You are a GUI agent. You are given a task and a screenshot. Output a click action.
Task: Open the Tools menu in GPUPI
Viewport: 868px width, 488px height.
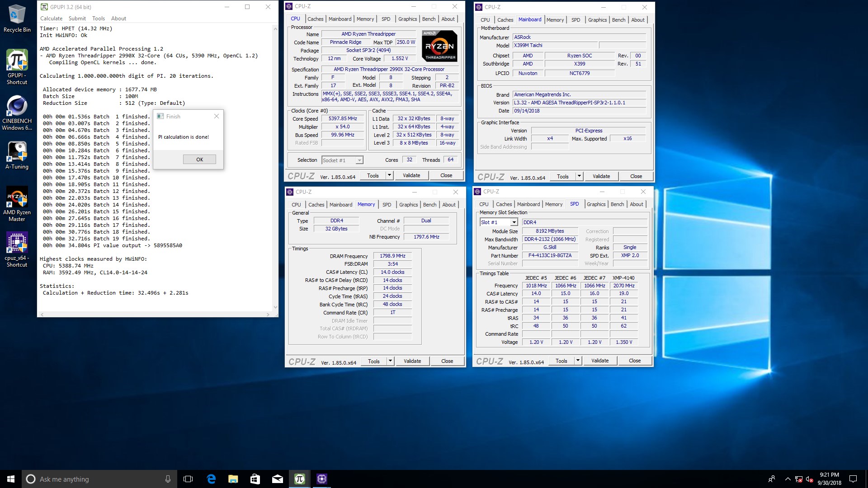point(98,19)
